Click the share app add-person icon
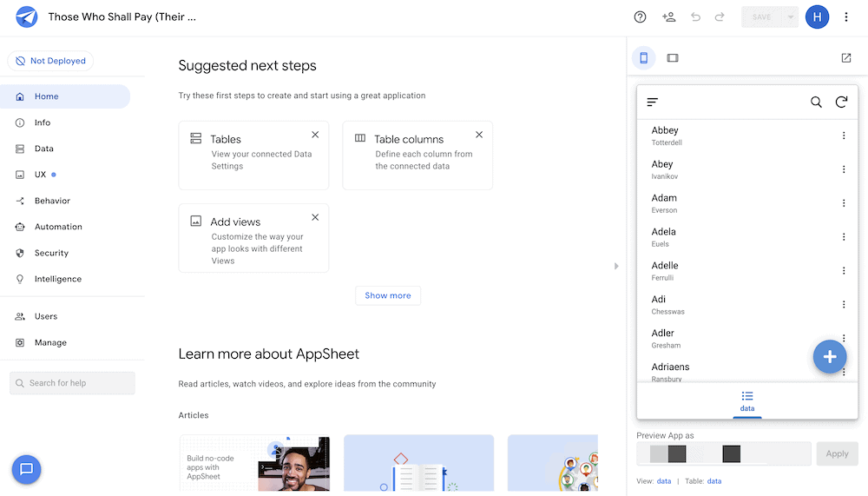 pyautogui.click(x=668, y=17)
